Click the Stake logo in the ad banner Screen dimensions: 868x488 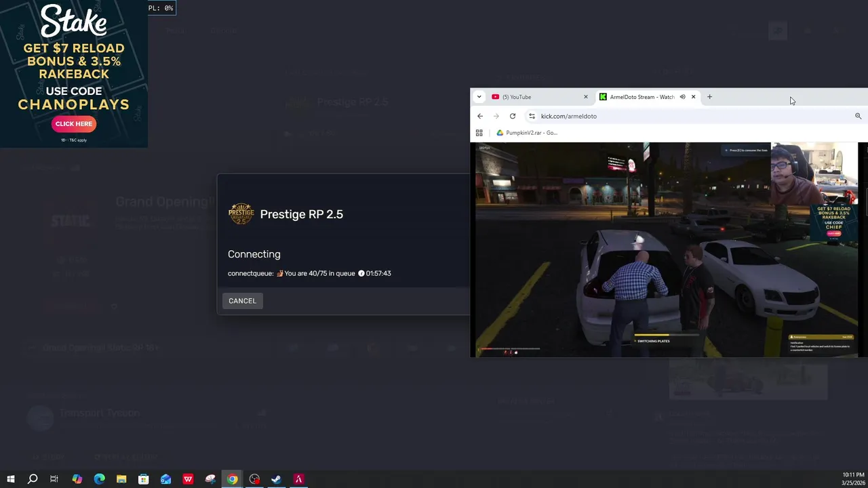tap(74, 21)
